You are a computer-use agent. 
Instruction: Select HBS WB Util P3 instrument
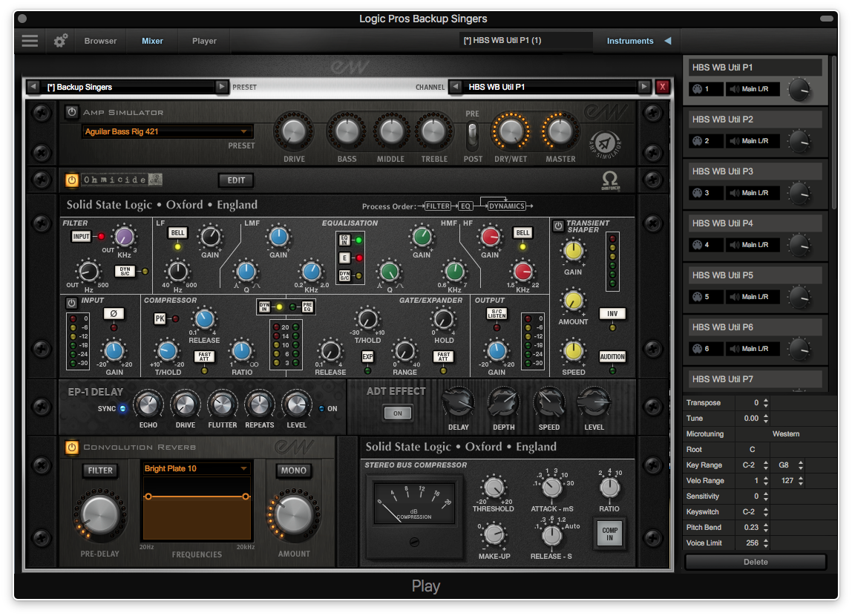coord(755,171)
